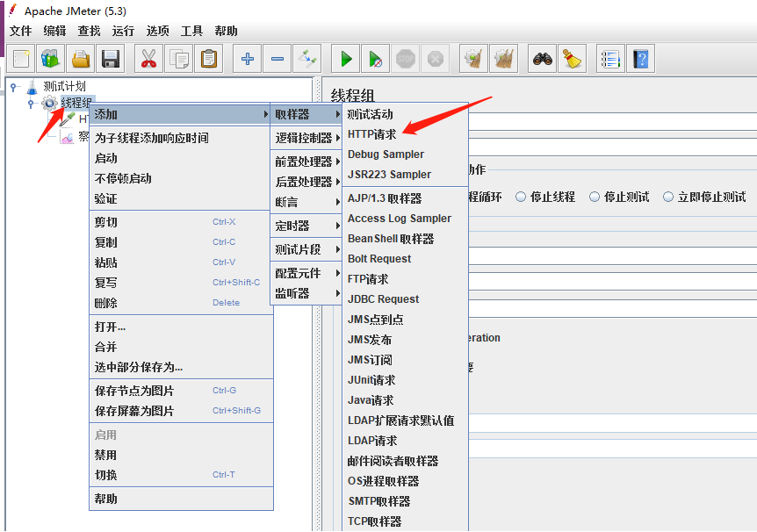
Task: Expand the 前置处理器 submenu
Action: click(x=306, y=162)
